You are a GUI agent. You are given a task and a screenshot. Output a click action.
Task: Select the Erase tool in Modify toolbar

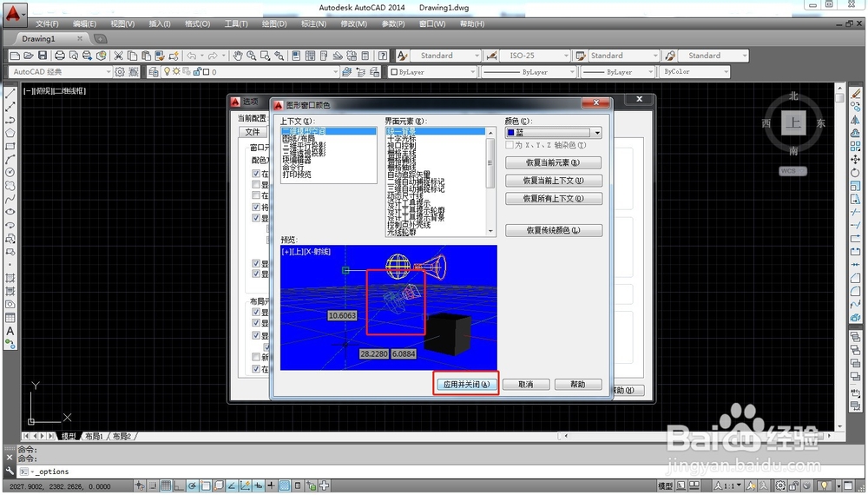[x=855, y=93]
